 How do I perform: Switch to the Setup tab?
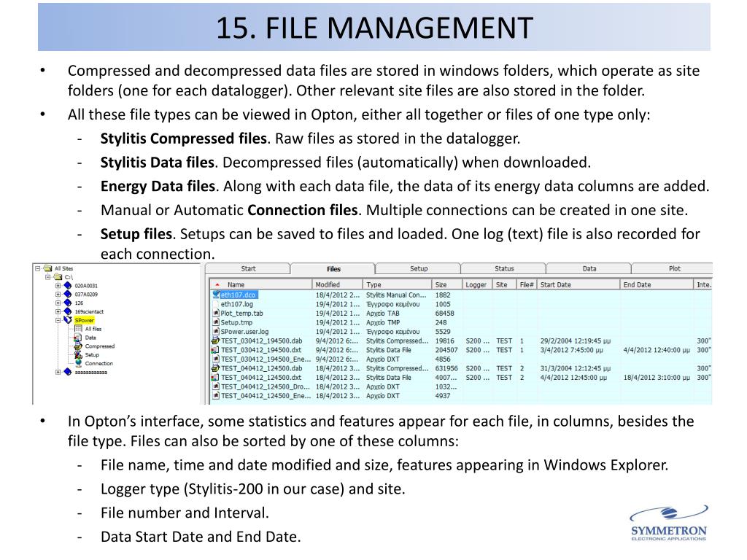click(x=418, y=268)
